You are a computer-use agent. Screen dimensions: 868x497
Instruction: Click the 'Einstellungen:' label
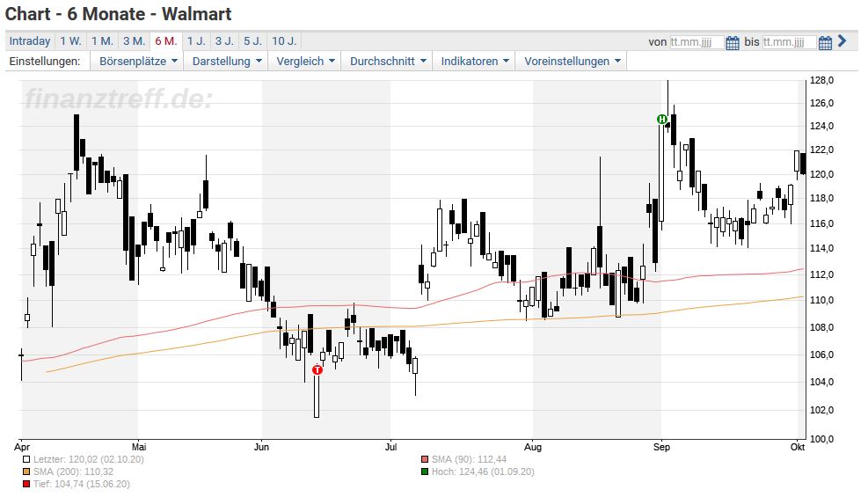click(x=45, y=62)
